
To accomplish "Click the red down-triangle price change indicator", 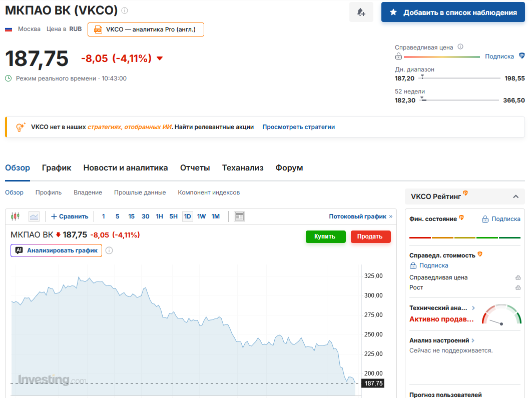I will [160, 58].
